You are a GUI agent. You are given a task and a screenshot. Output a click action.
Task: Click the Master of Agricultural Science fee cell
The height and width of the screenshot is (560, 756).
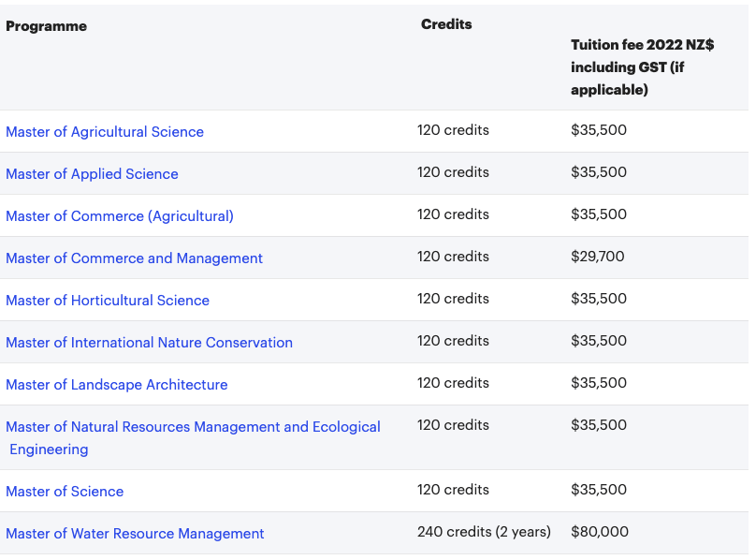[599, 130]
